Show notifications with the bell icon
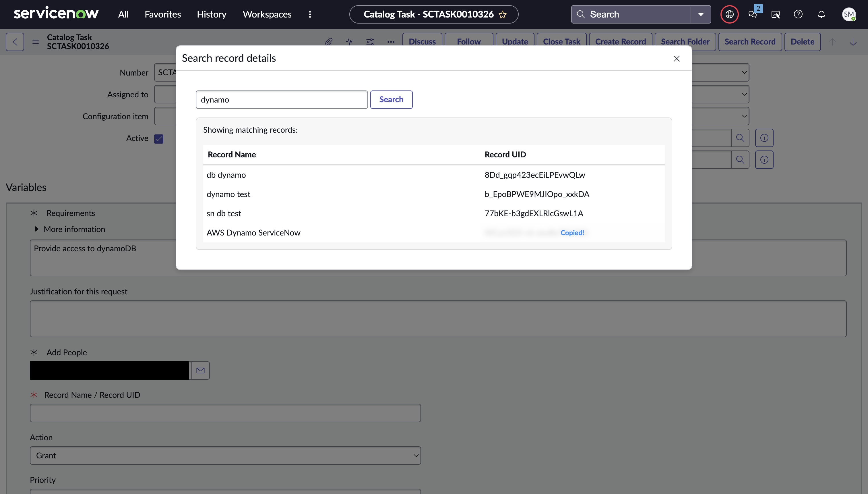Viewport: 868px width, 494px height. (821, 14)
